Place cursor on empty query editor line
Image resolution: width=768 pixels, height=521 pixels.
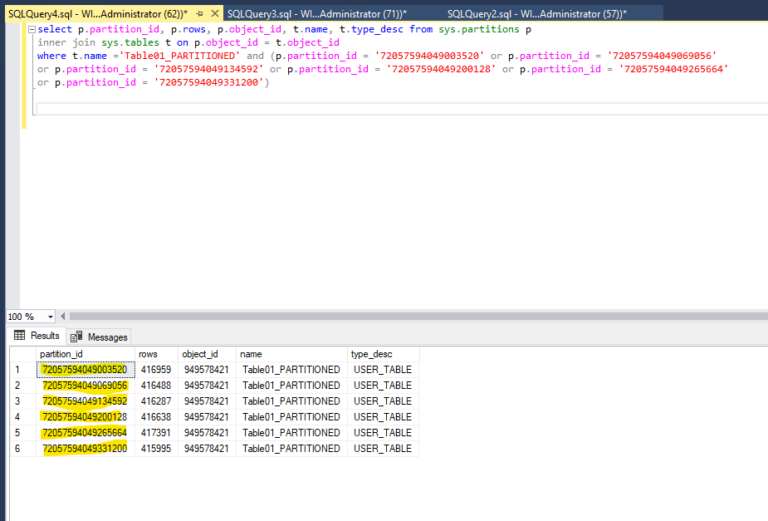point(300,107)
